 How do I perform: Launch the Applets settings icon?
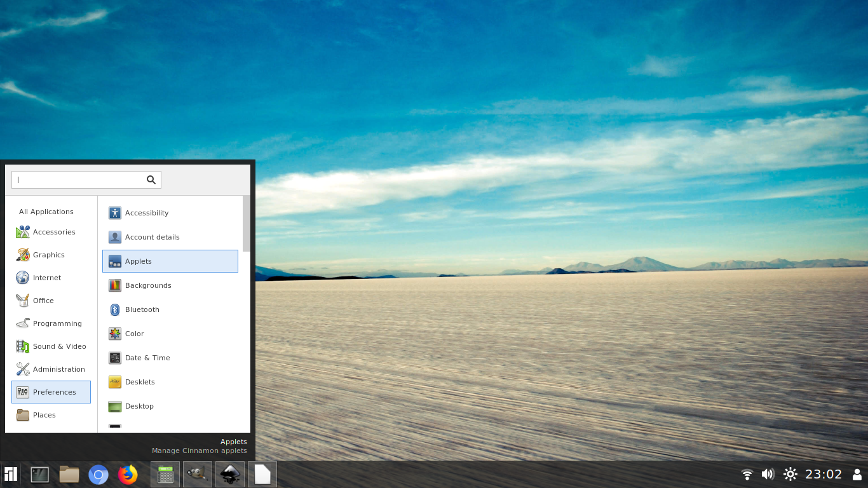(114, 261)
